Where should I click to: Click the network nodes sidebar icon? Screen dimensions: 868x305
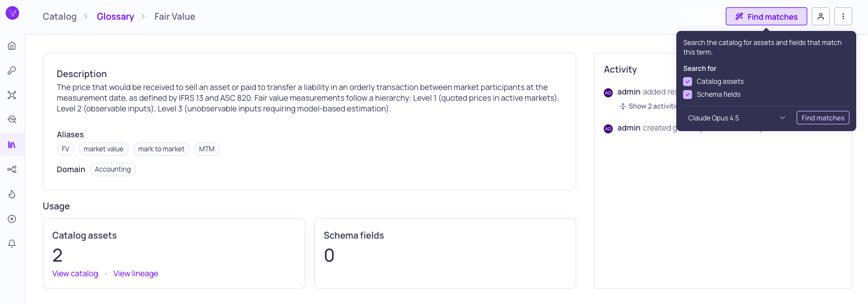[12, 95]
